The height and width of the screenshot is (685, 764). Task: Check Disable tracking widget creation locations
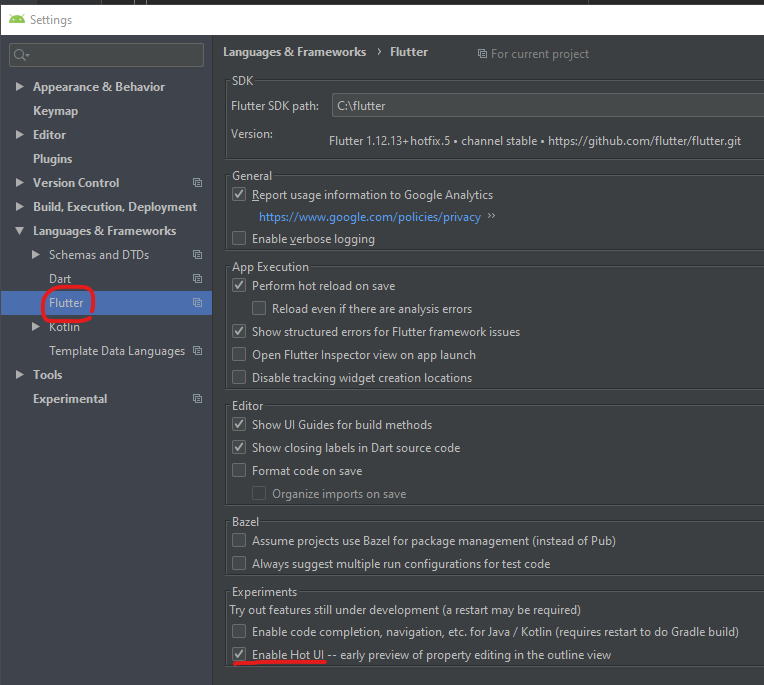click(239, 377)
